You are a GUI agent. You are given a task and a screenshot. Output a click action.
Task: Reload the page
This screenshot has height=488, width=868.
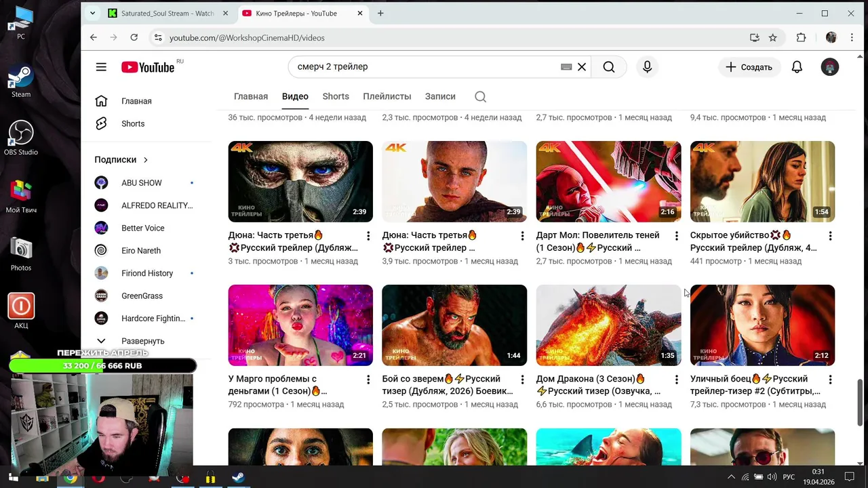point(134,38)
